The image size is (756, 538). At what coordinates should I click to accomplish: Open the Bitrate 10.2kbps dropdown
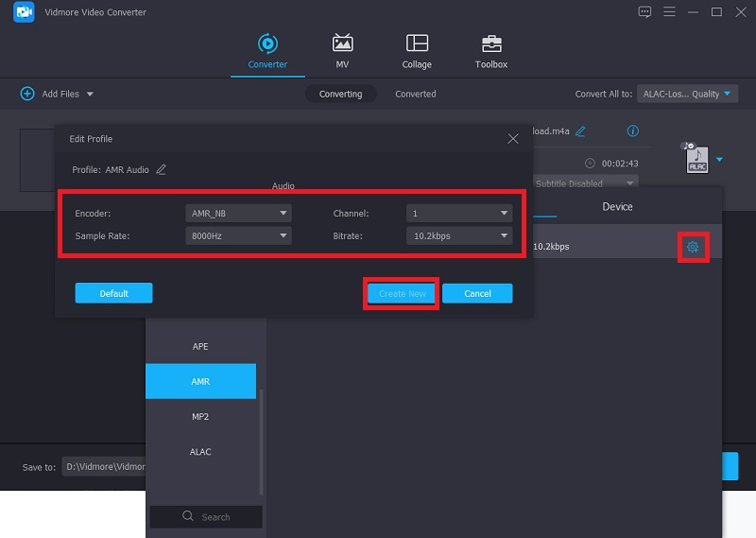(459, 235)
